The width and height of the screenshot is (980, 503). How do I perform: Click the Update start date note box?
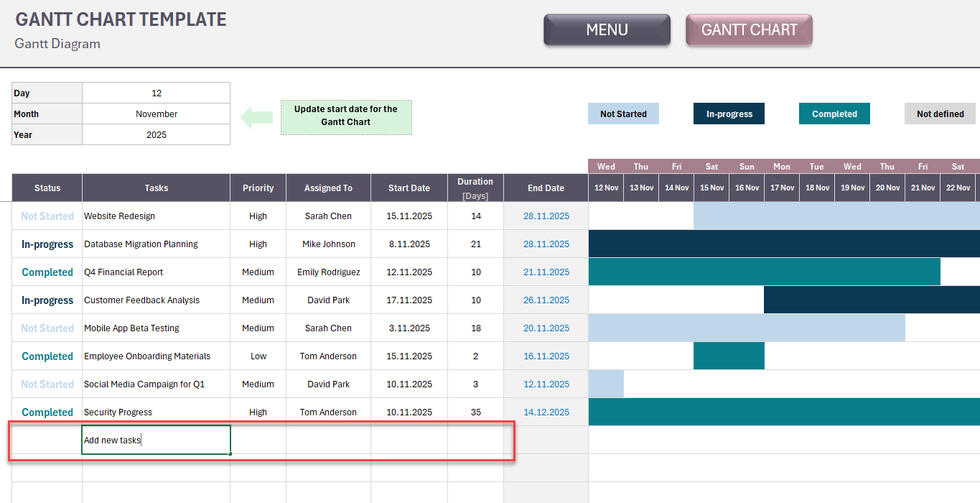tap(346, 116)
